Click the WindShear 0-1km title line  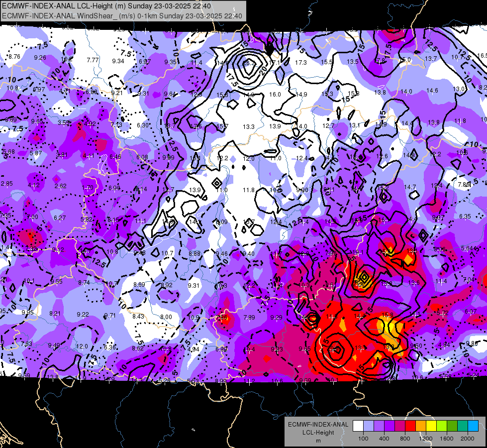(122, 16)
